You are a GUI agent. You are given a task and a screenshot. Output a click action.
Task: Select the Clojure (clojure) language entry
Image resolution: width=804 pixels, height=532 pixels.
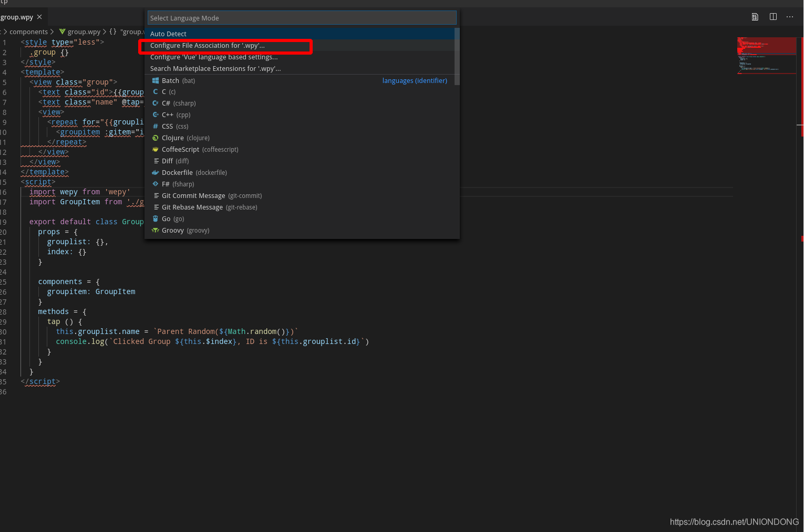click(300, 138)
